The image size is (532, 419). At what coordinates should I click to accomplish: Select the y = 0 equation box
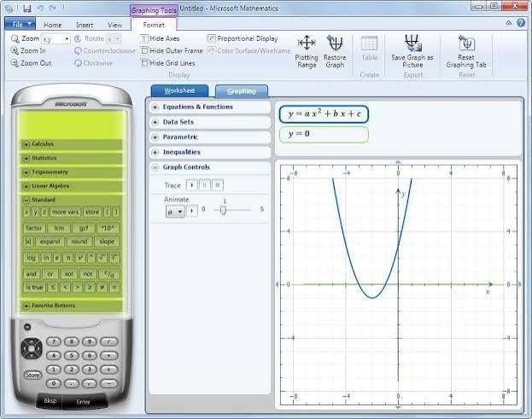point(324,134)
